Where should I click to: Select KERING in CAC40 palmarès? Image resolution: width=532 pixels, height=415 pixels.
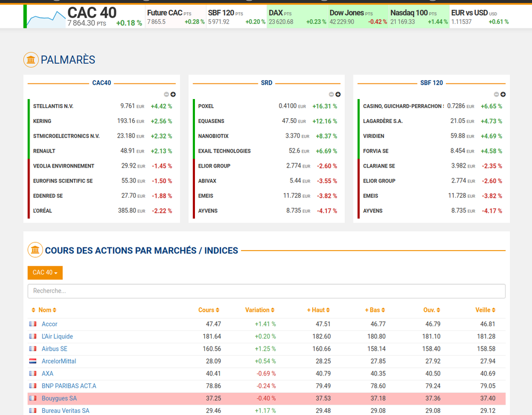pos(42,121)
